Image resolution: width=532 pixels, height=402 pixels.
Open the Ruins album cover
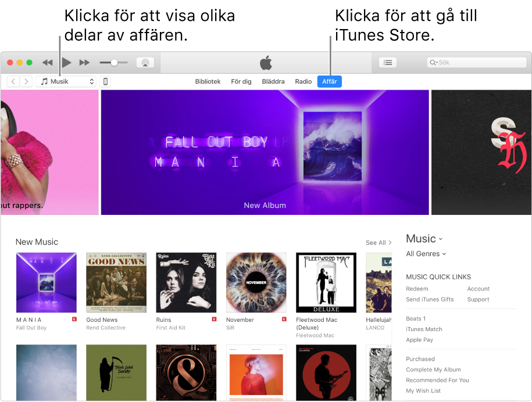(186, 282)
